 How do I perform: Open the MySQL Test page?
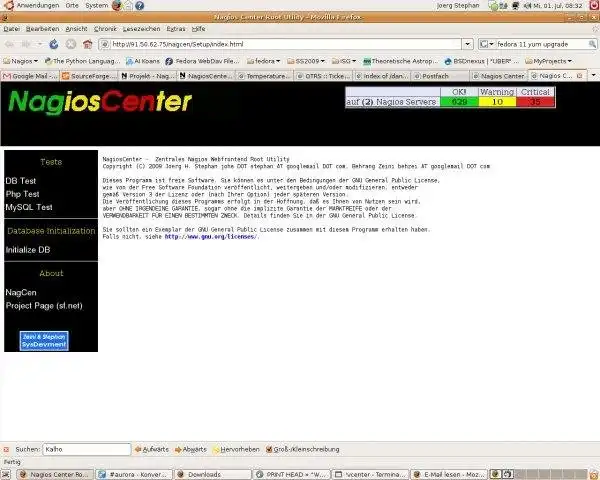(x=29, y=207)
